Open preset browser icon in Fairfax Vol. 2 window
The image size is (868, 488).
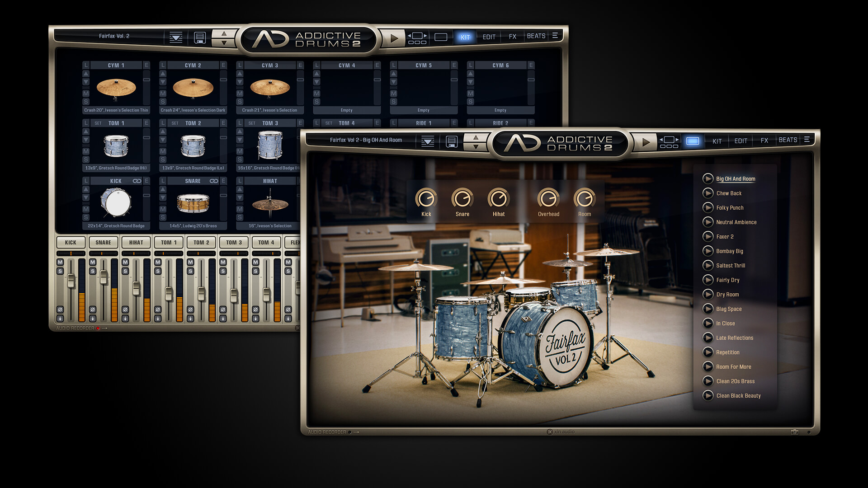coord(176,38)
